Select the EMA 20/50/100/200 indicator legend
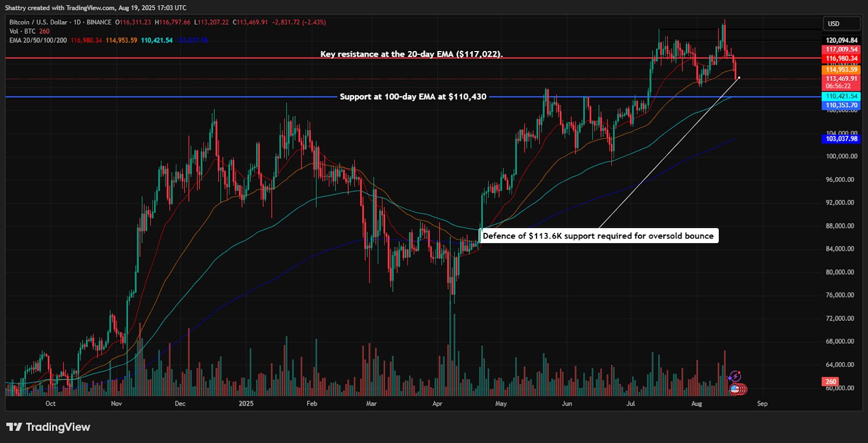Screen dimensions: 868x443 [x=38, y=41]
